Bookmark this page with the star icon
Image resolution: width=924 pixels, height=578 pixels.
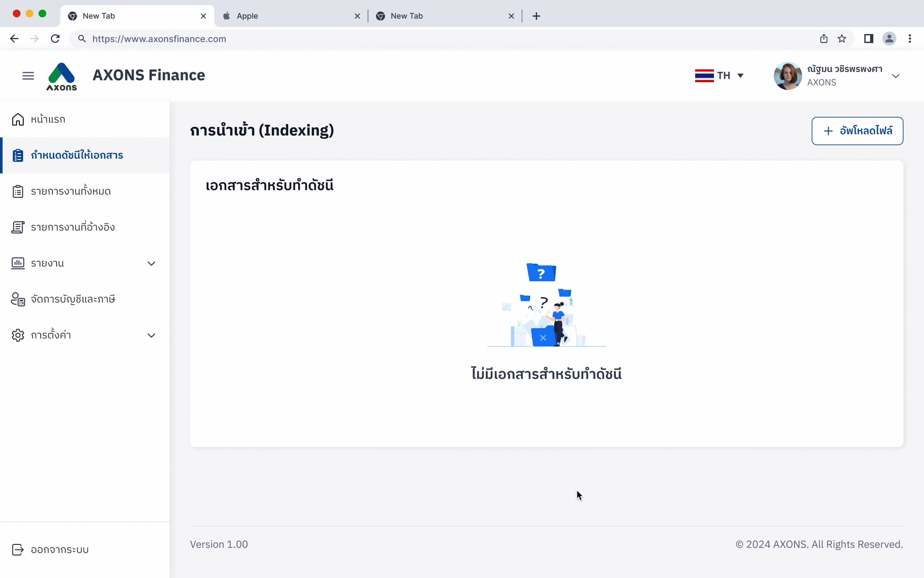(x=842, y=39)
